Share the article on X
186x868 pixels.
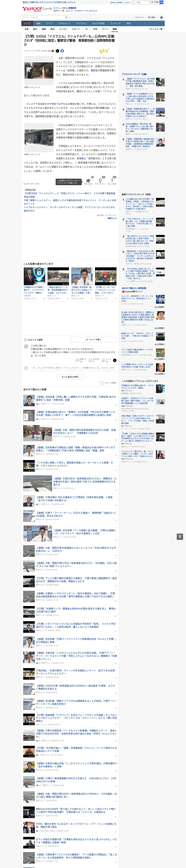point(57,51)
